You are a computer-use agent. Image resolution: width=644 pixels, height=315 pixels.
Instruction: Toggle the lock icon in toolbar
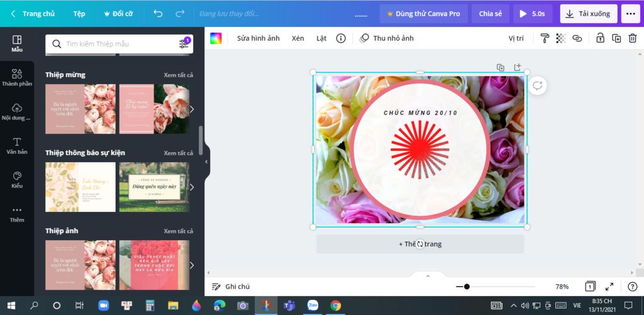tap(600, 38)
